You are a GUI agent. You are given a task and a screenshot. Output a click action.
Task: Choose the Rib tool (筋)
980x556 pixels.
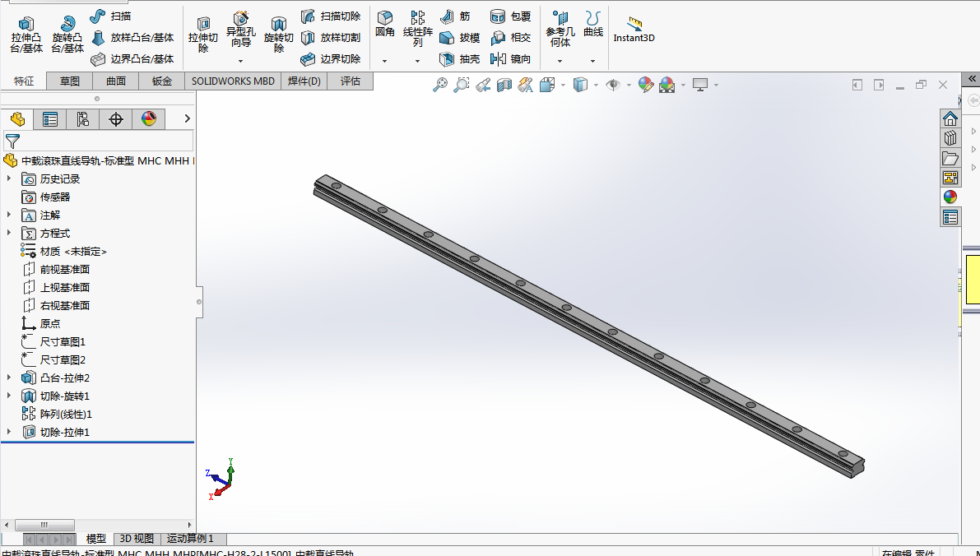(455, 16)
